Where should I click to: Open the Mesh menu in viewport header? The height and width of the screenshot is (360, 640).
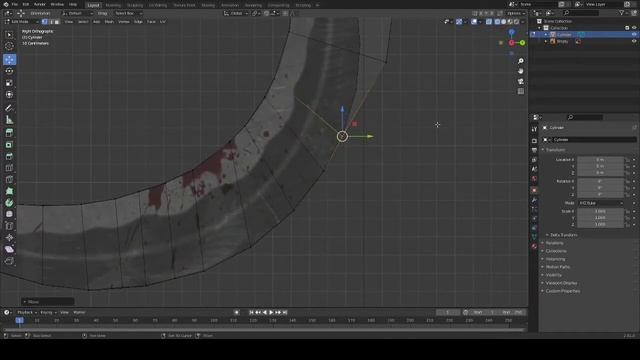(x=109, y=22)
